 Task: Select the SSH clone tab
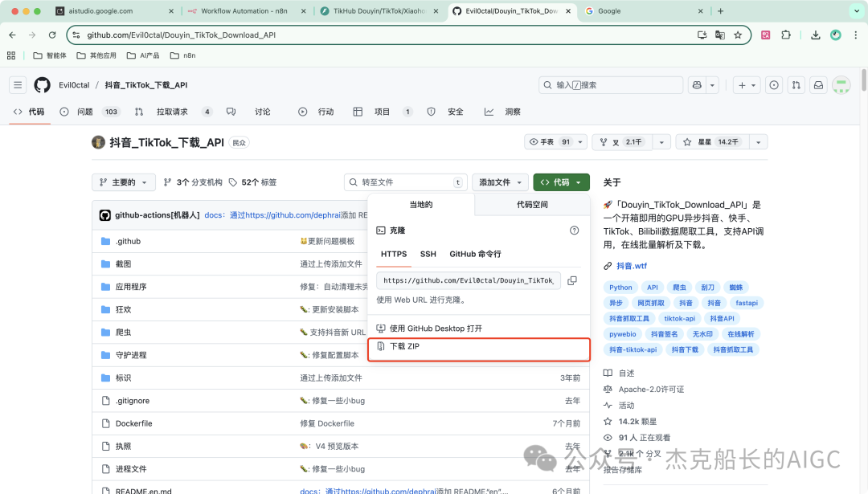(428, 254)
